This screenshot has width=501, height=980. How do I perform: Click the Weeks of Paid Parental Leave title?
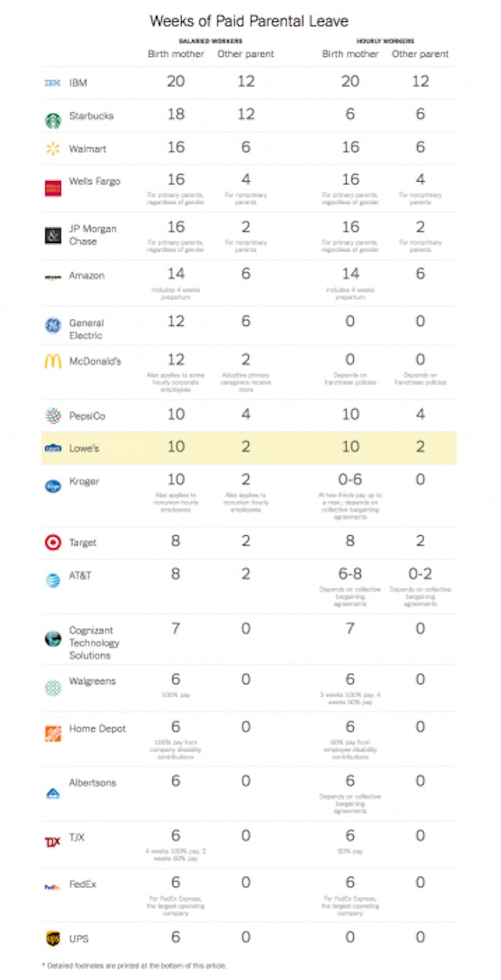(x=249, y=20)
